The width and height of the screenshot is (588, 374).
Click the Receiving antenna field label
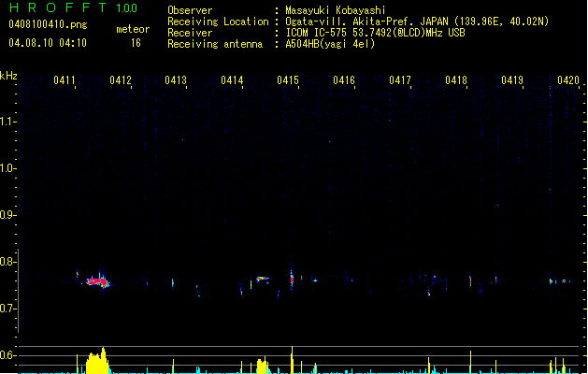click(215, 44)
